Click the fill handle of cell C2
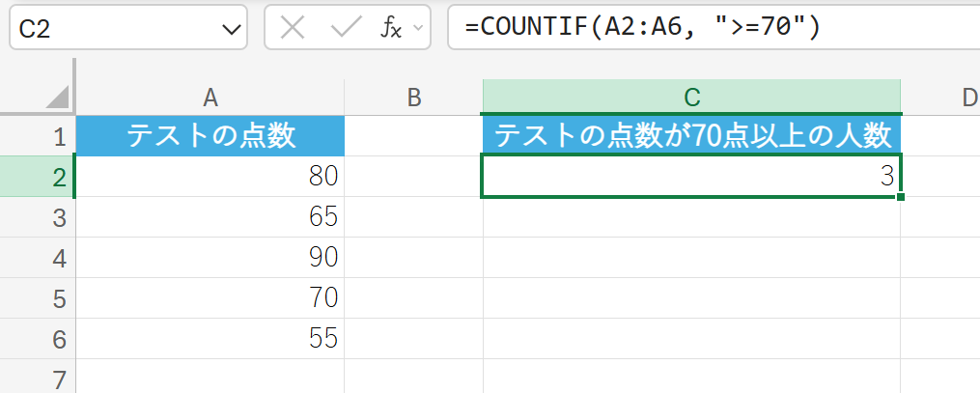The image size is (980, 393). 900,197
